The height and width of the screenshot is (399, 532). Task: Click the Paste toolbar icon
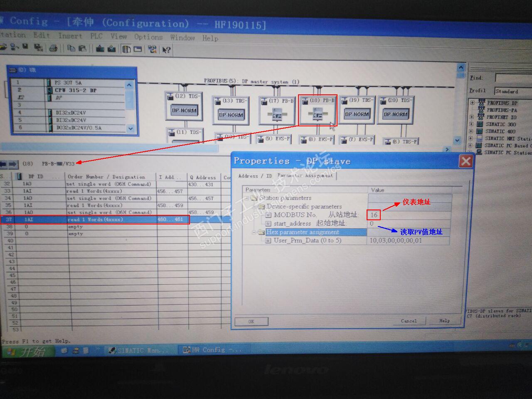82,49
